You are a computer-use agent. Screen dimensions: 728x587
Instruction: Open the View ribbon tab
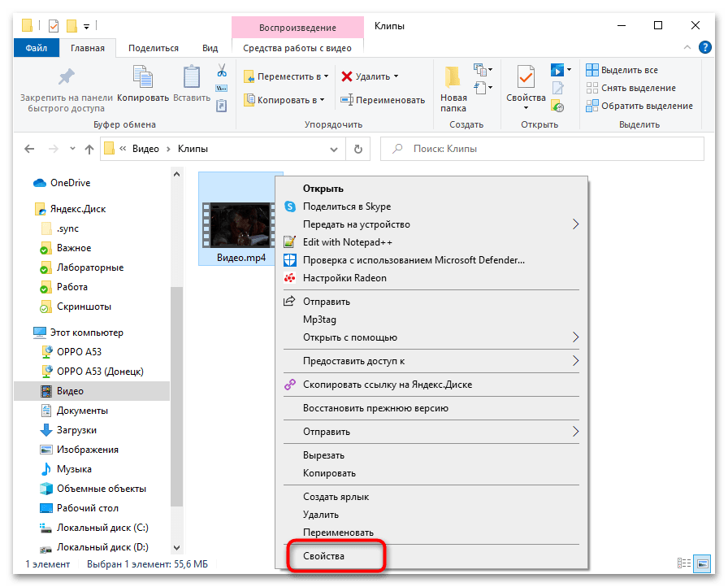tap(210, 48)
